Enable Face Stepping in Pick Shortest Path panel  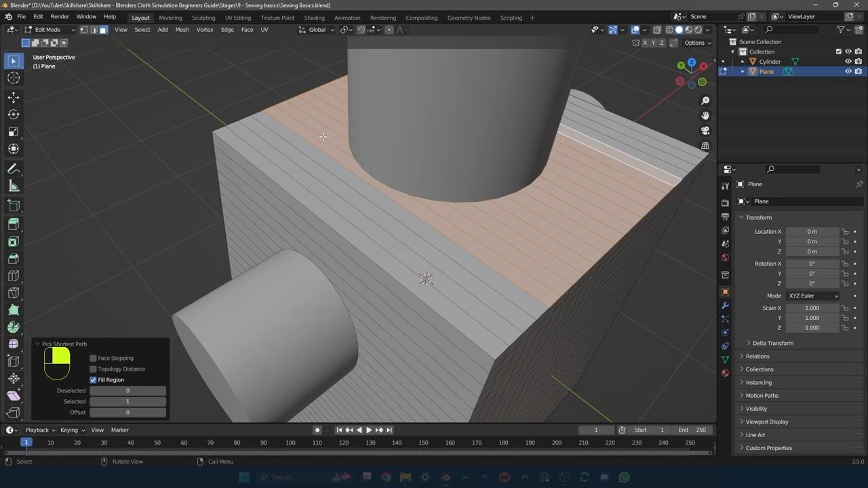tap(93, 358)
